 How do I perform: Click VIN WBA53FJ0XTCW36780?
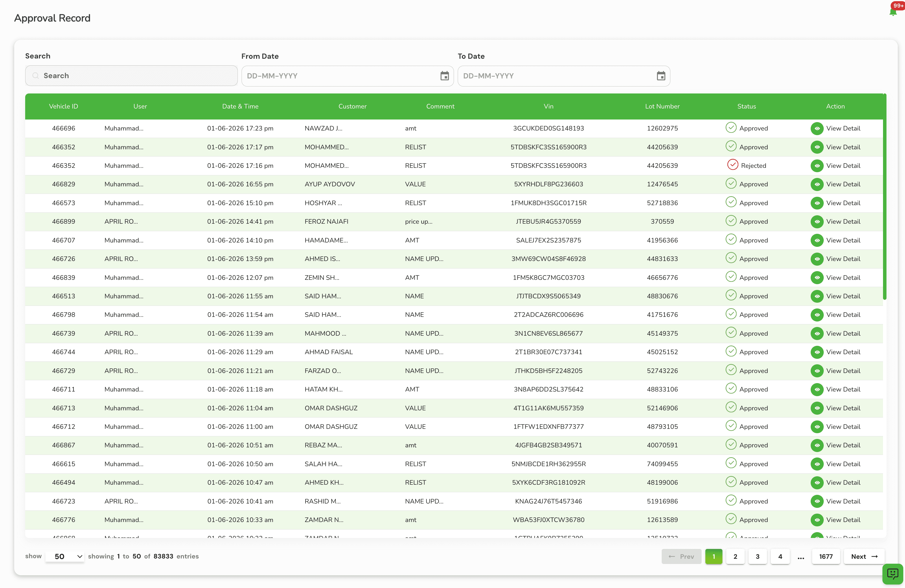click(x=549, y=520)
